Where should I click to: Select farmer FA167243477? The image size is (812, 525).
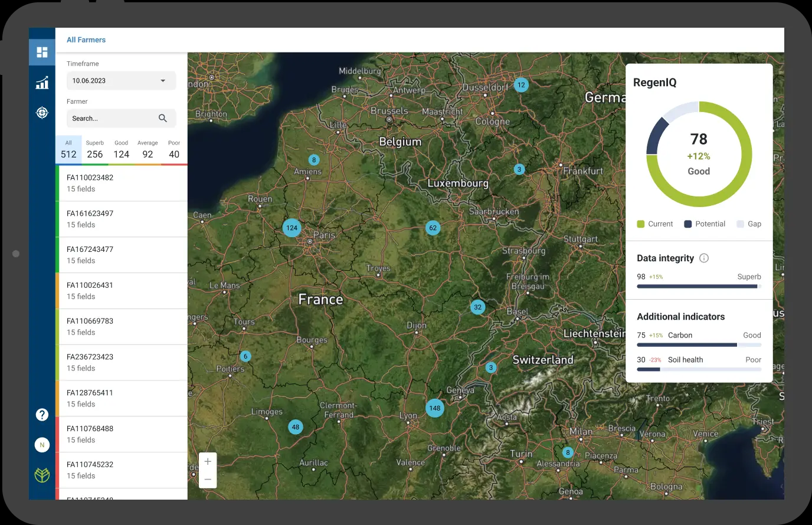pos(122,255)
